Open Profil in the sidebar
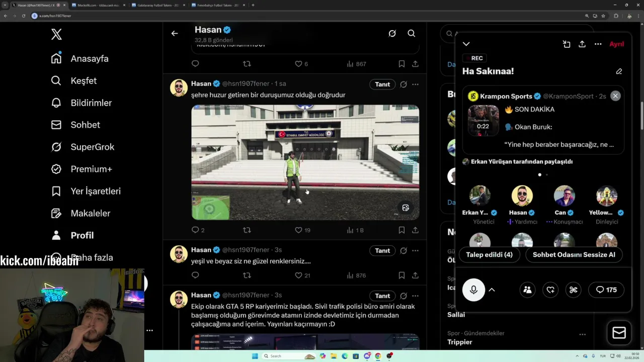 click(x=72, y=235)
